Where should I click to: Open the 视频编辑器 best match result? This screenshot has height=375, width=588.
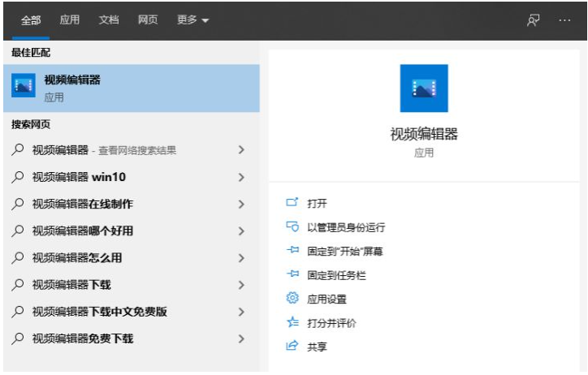pos(132,88)
